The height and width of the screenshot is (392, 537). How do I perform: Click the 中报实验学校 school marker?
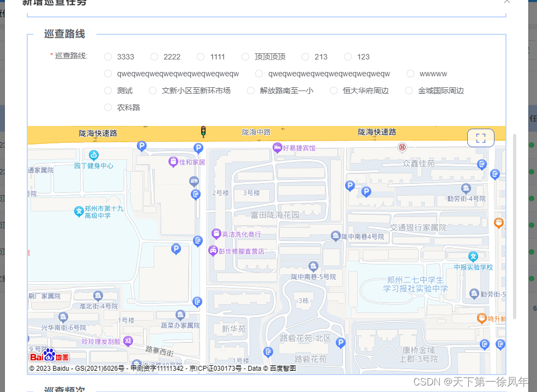[473, 256]
